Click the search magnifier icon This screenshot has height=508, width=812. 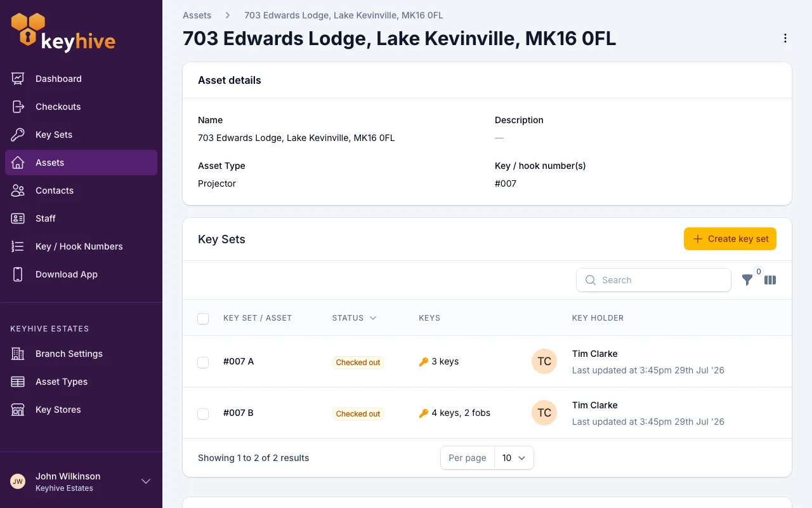[591, 280]
